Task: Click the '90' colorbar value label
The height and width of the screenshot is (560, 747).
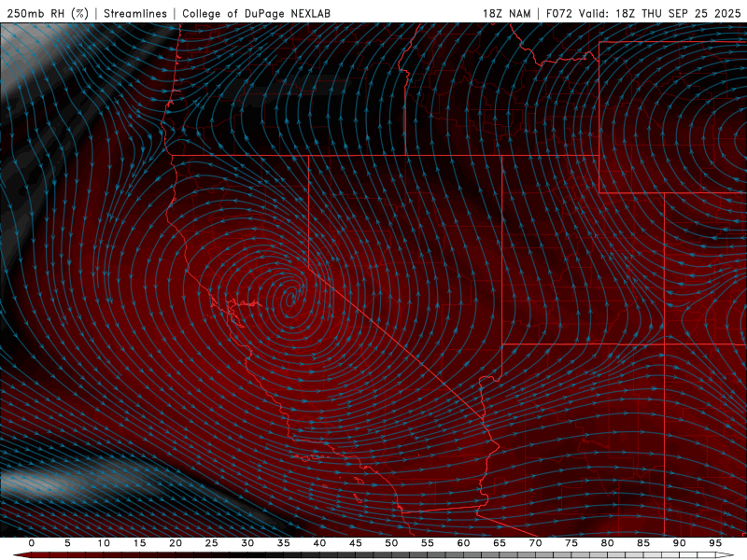Action: (679, 543)
